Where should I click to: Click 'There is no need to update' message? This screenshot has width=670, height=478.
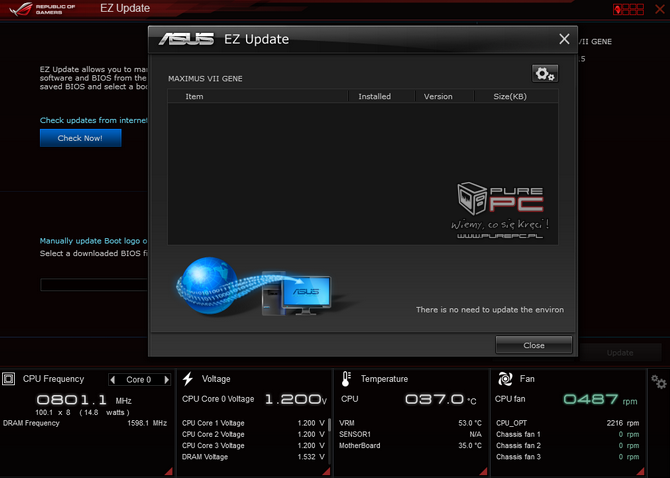pos(490,310)
